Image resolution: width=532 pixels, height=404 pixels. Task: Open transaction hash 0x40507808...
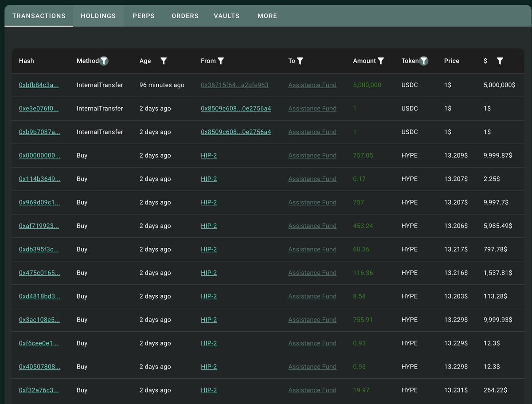pos(39,367)
